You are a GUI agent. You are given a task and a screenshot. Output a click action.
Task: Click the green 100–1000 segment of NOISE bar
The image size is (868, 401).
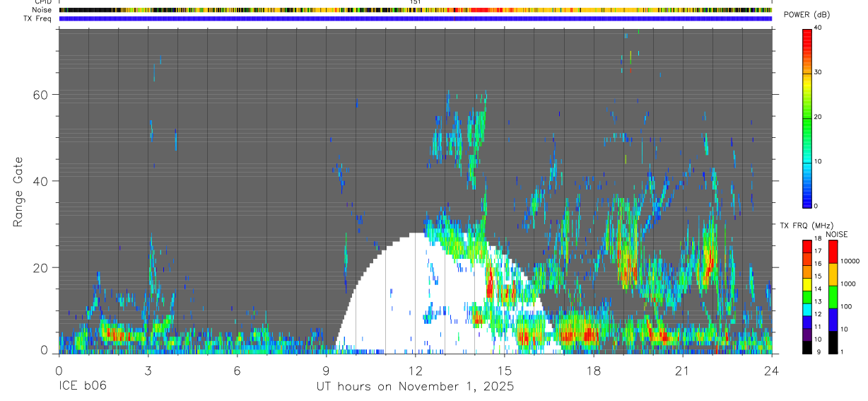click(x=833, y=296)
